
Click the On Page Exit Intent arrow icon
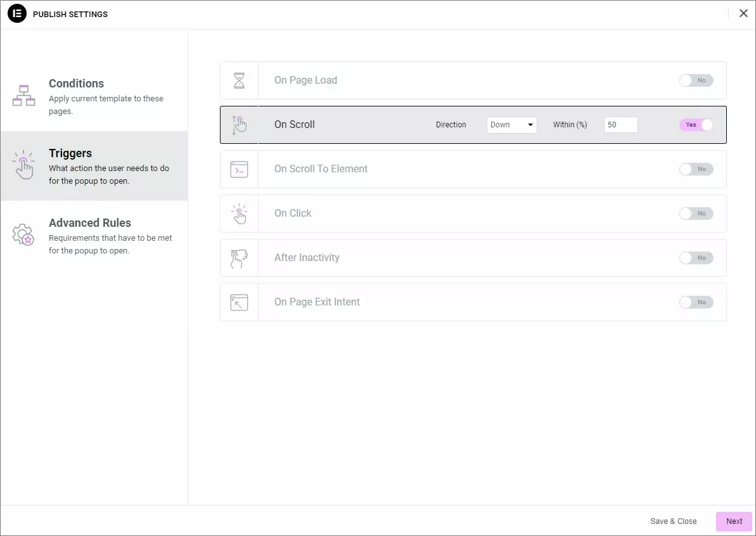coord(239,302)
